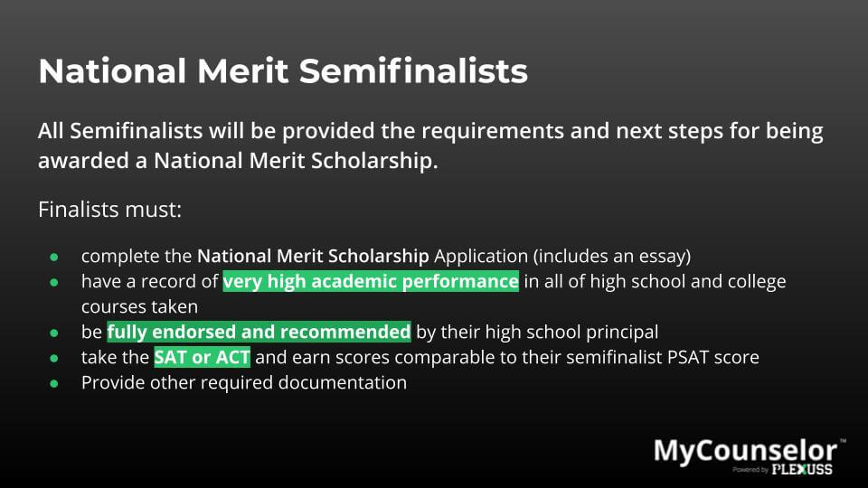Image resolution: width=868 pixels, height=488 pixels.
Task: Click the bullet beside 'have a record of'
Action: tap(53, 282)
